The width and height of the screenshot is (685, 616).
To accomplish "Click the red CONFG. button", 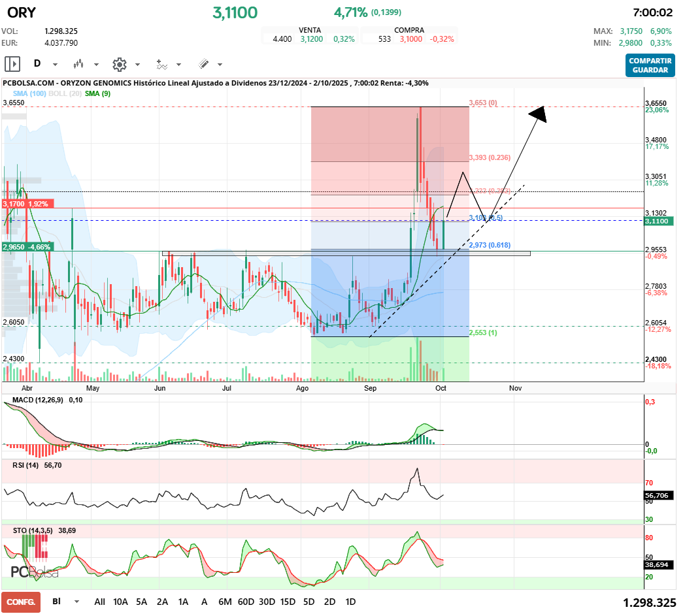I will coord(21,602).
